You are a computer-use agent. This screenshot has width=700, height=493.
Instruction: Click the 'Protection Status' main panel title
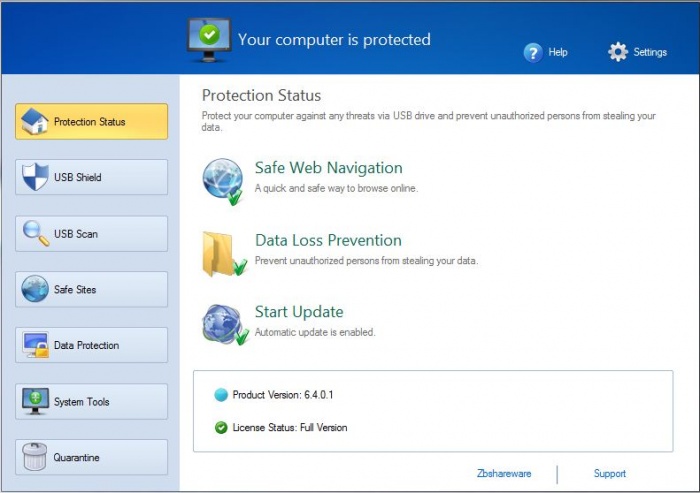[262, 96]
